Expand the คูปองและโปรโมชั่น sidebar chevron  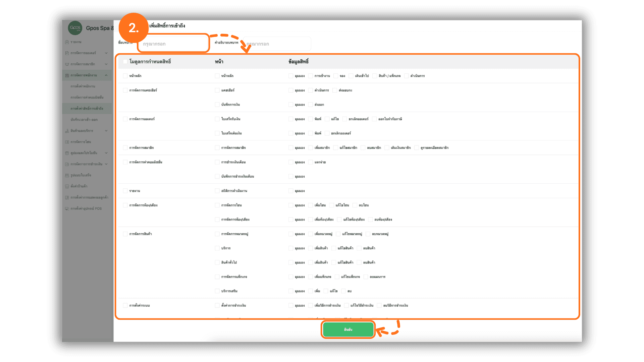click(x=106, y=153)
